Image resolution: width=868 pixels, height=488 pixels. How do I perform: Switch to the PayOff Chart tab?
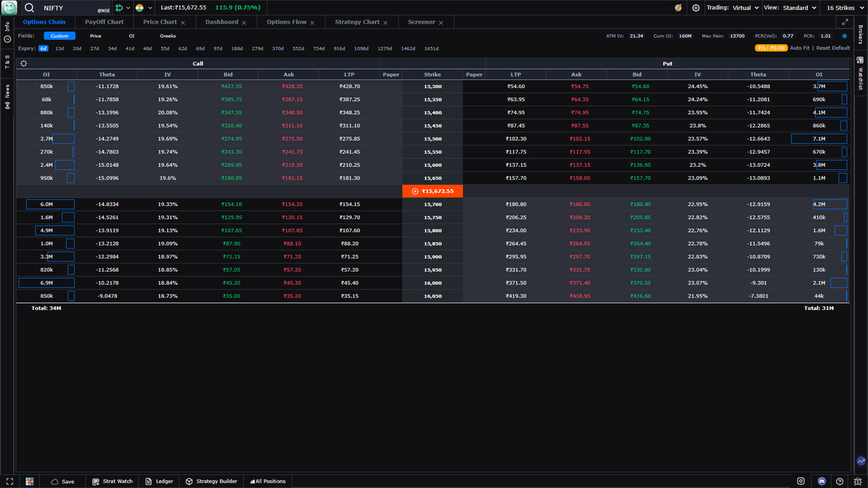click(x=104, y=22)
